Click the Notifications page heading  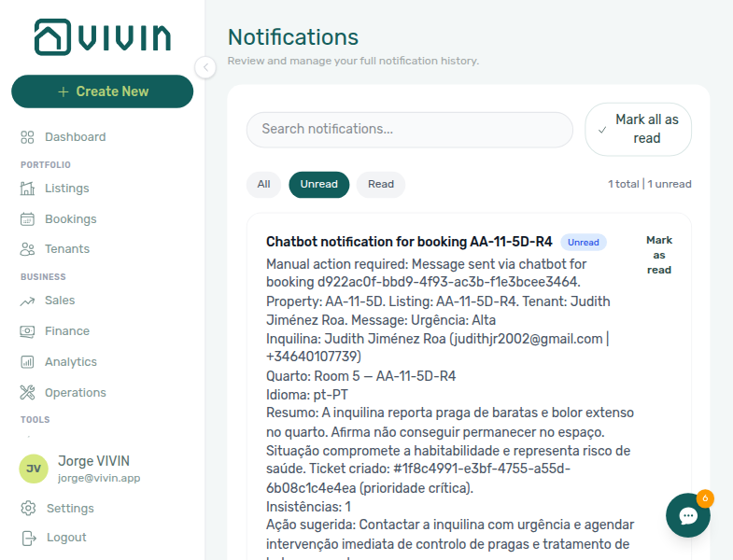(x=293, y=37)
